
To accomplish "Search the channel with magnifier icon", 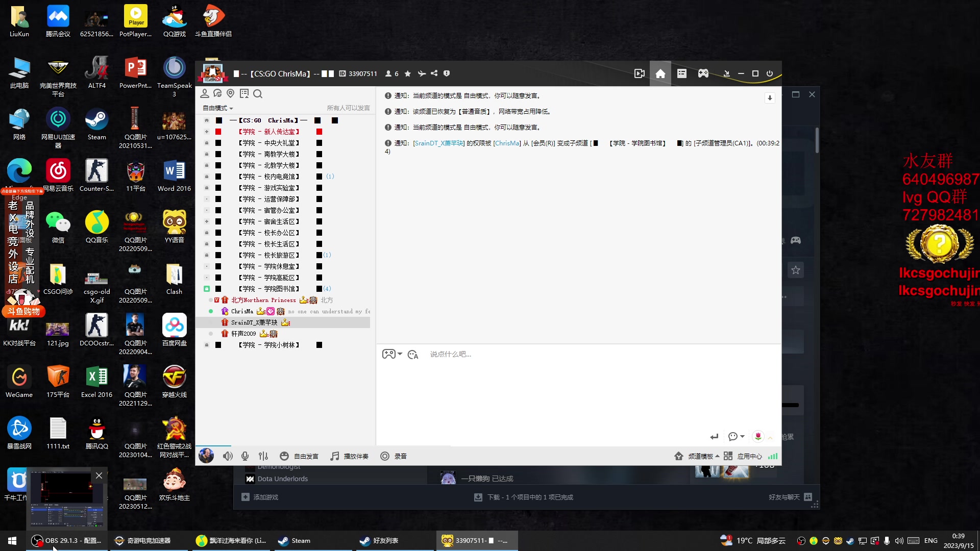I will 258,93.
